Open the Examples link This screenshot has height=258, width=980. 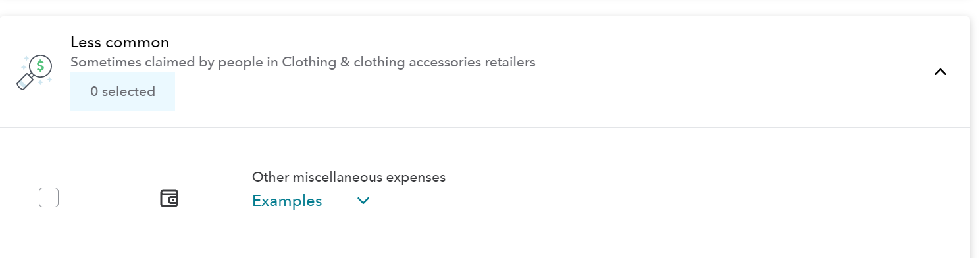click(x=287, y=201)
